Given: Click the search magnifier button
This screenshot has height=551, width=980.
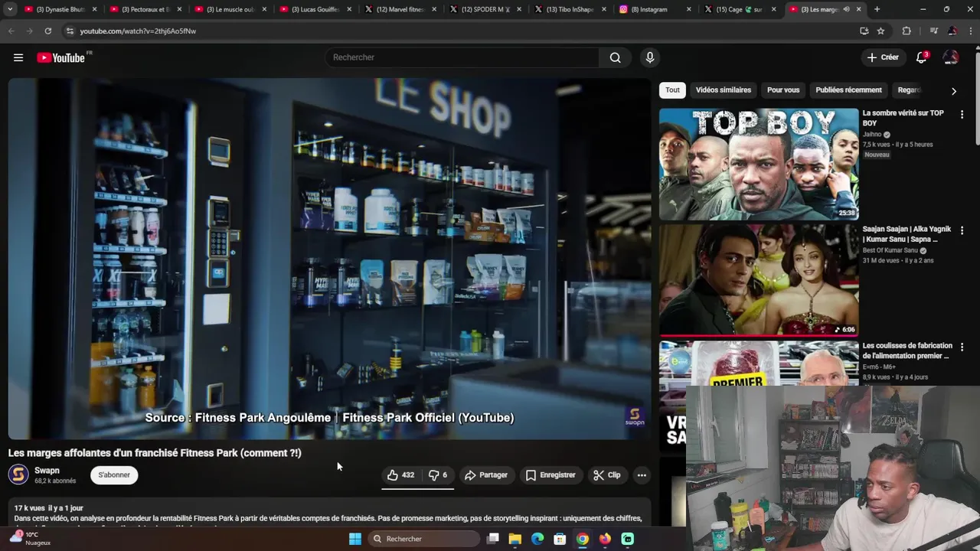Looking at the screenshot, I should pos(615,57).
